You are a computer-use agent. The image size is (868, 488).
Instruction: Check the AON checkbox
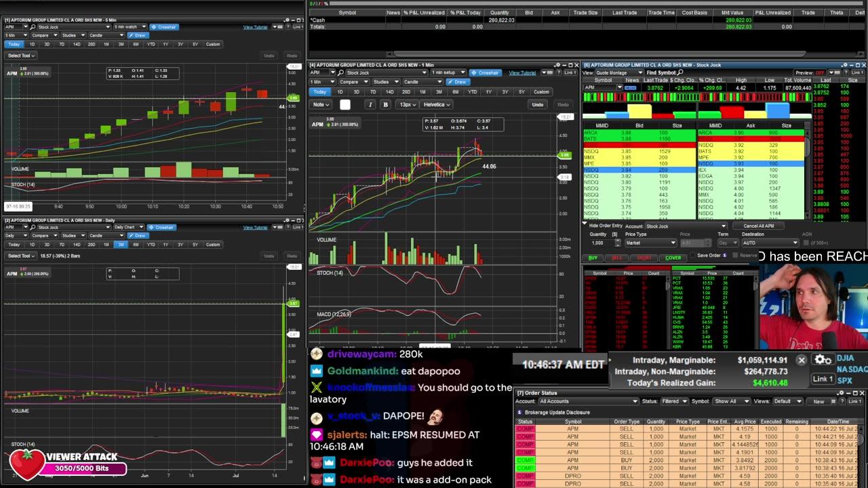point(806,243)
